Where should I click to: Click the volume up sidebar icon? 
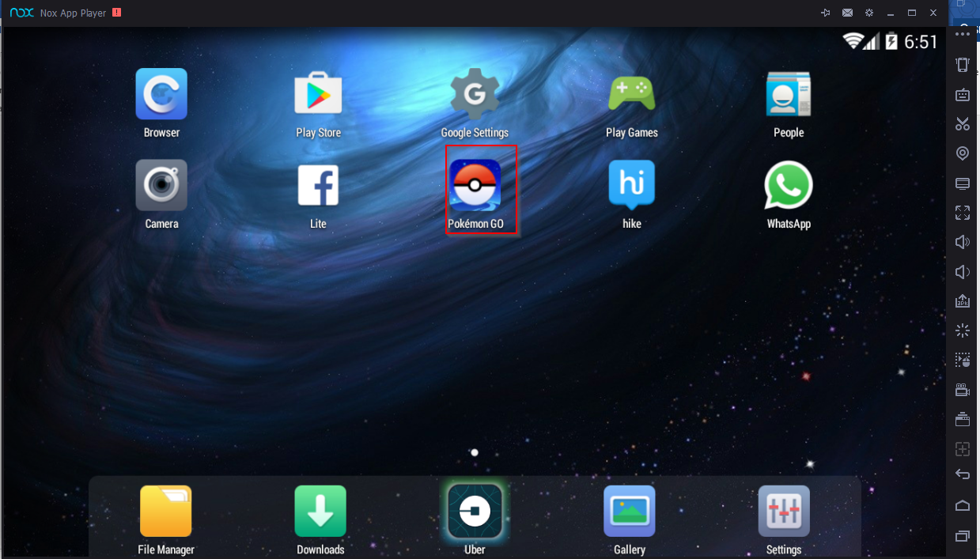(x=963, y=242)
